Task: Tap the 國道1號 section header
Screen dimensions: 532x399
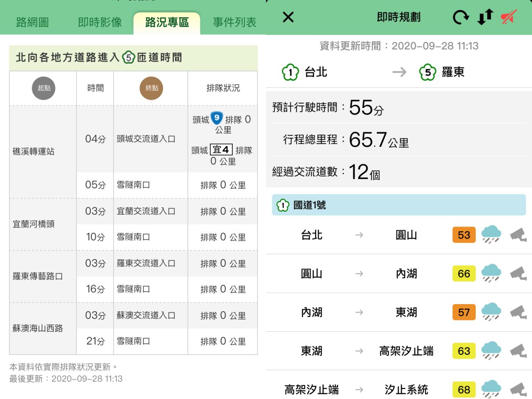Action: pyautogui.click(x=399, y=205)
